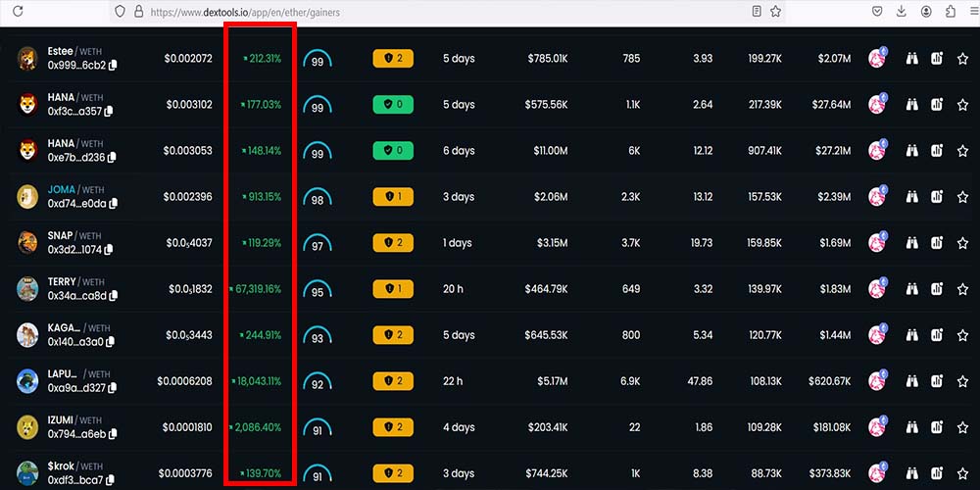Viewport: 980px width, 490px height.
Task: Open the browser downloads panel
Action: point(901,12)
